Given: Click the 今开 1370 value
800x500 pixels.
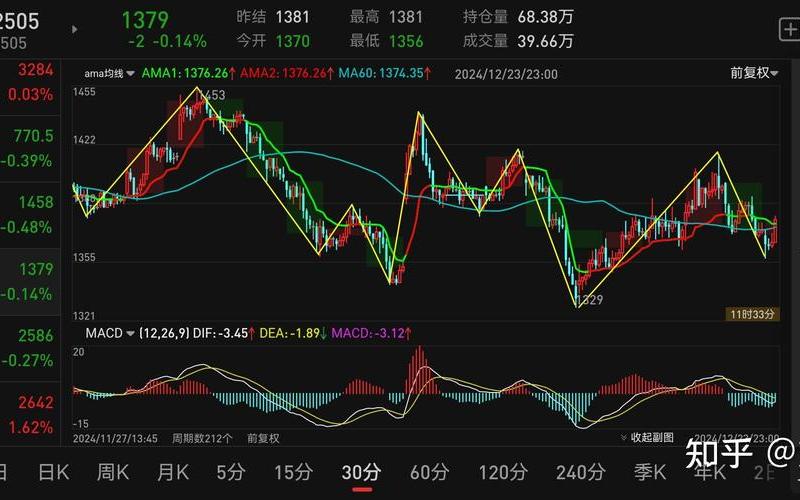Looking at the screenshot, I should coord(273,40).
